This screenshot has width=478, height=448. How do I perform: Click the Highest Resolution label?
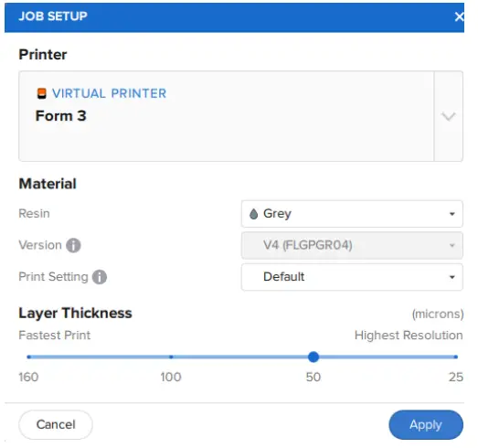[409, 336]
